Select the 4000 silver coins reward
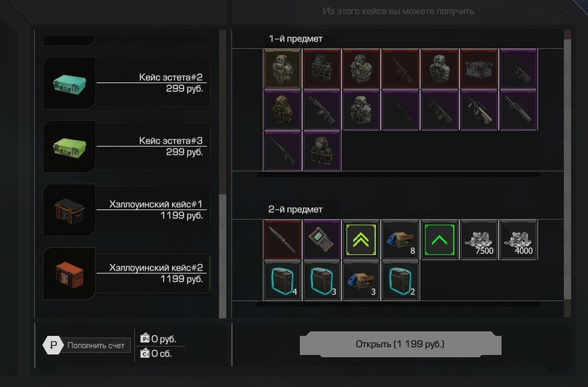This screenshot has height=387, width=588. (x=518, y=240)
